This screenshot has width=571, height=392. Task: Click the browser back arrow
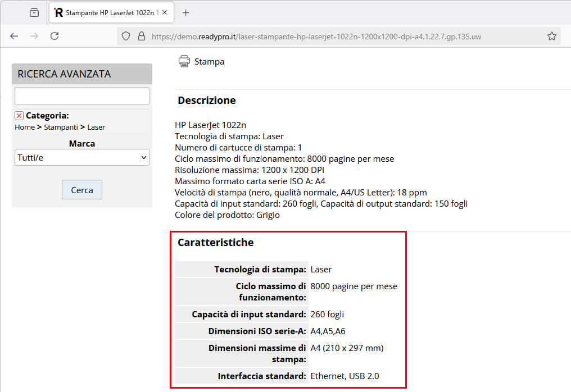pos(14,36)
